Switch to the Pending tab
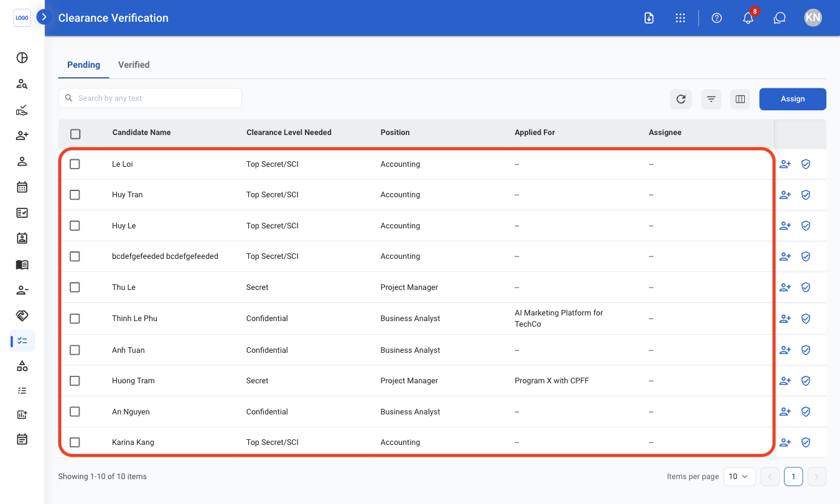The height and width of the screenshot is (504, 840). click(x=83, y=65)
